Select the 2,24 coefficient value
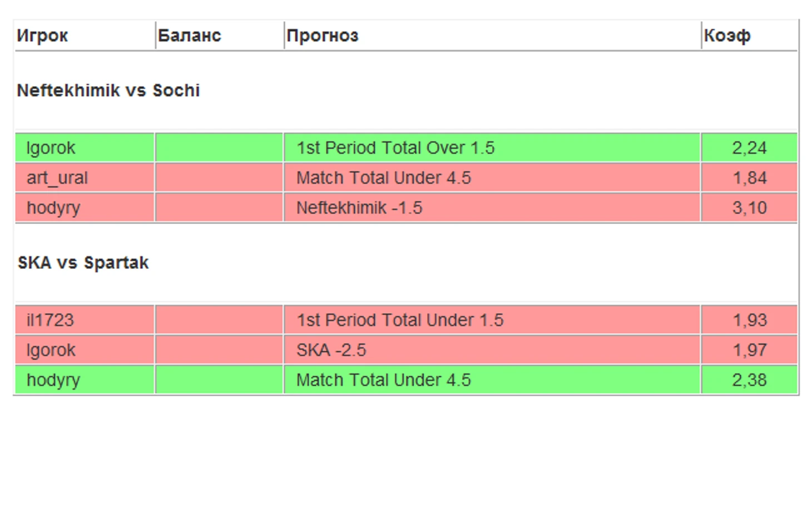The width and height of the screenshot is (812, 524). click(x=749, y=148)
